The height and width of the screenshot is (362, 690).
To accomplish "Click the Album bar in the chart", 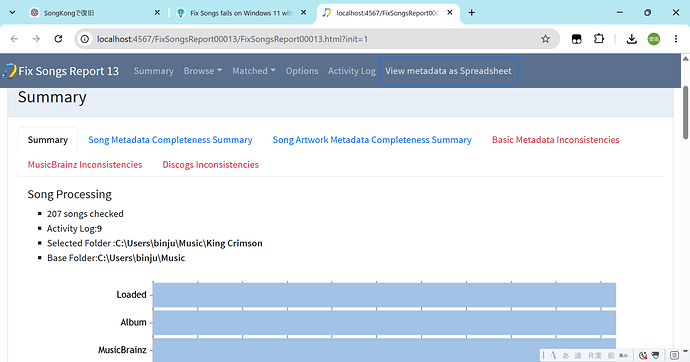I will 384,322.
